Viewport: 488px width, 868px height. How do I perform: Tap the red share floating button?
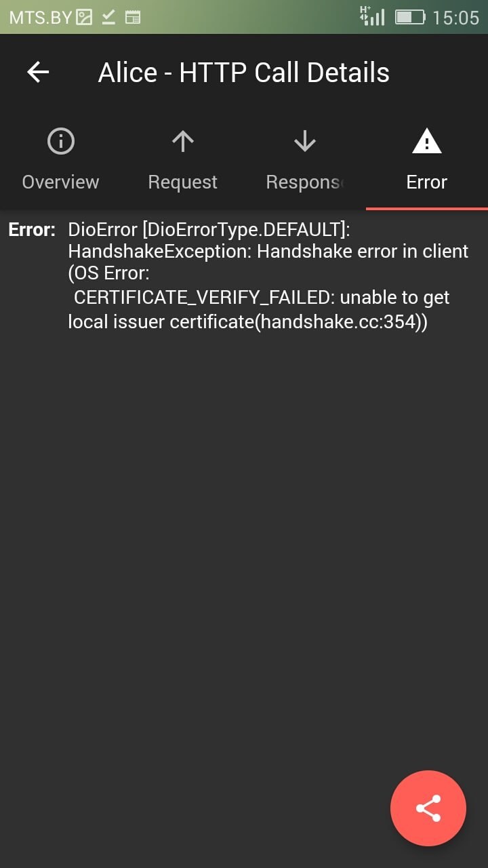point(428,808)
